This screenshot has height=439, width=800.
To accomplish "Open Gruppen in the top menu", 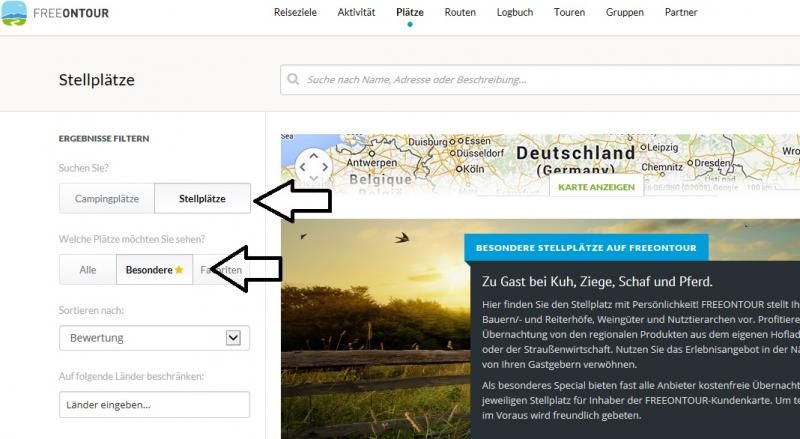I will tap(624, 12).
